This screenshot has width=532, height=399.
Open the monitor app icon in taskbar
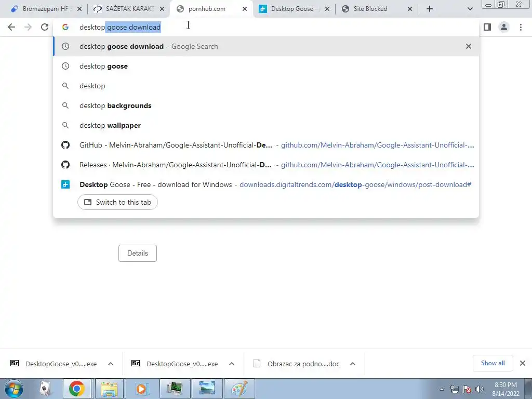click(x=175, y=389)
